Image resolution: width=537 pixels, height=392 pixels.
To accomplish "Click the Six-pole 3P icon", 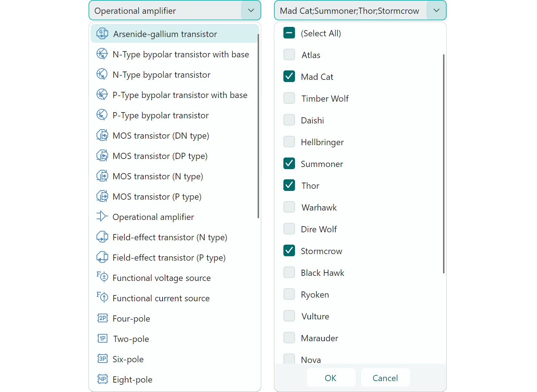I will (103, 359).
